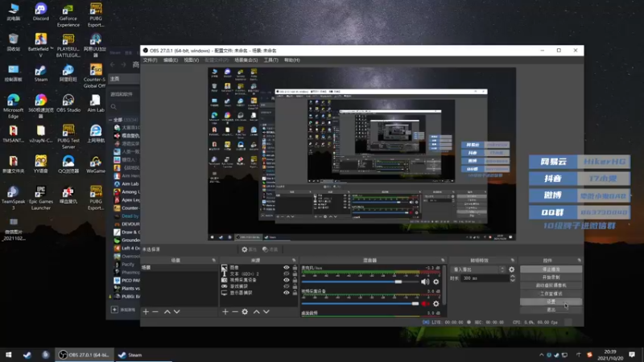Open OBS Studio desktop shortcut
Viewport: 644px width, 362px height.
[68, 104]
